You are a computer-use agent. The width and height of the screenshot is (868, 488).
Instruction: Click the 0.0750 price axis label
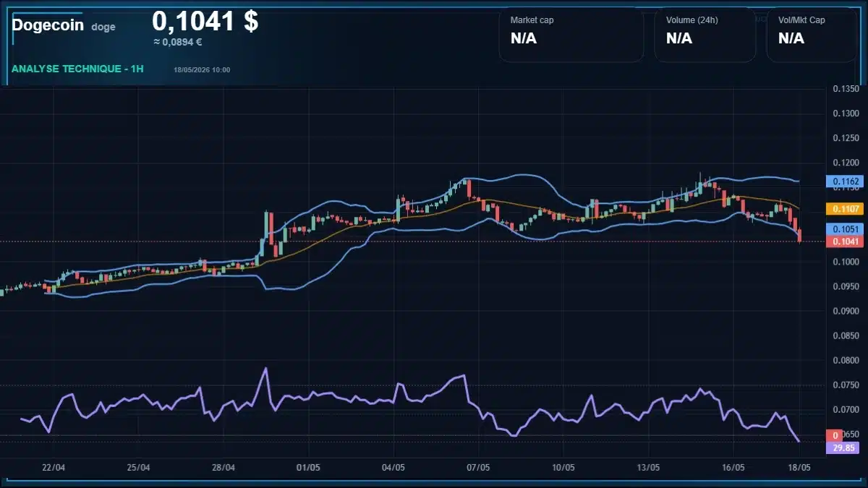coord(846,385)
